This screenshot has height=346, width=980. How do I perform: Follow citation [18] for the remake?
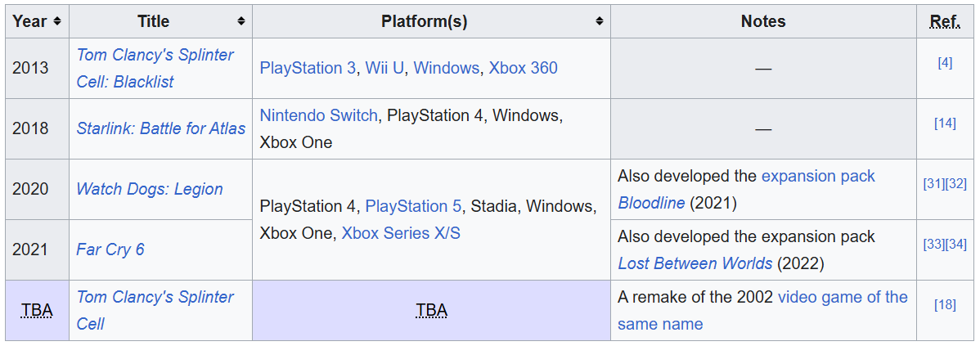tap(945, 304)
